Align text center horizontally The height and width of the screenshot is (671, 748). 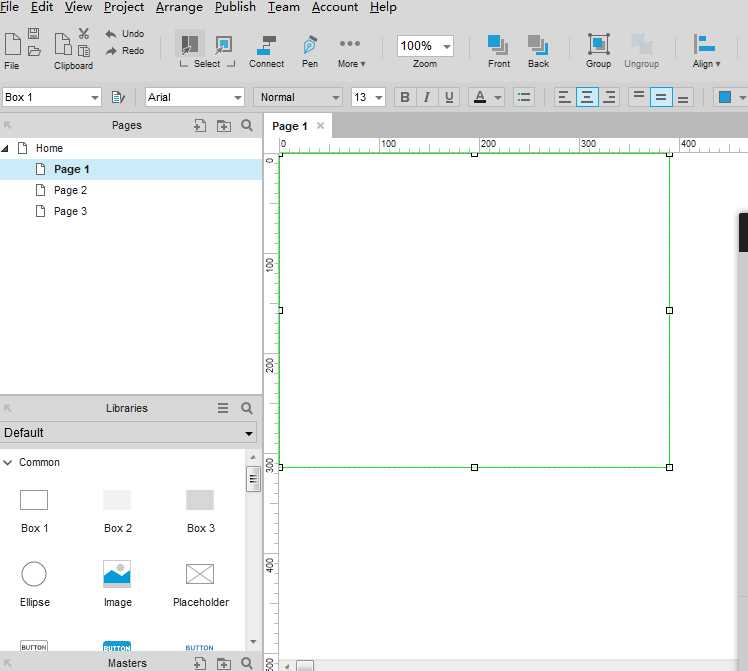click(587, 97)
